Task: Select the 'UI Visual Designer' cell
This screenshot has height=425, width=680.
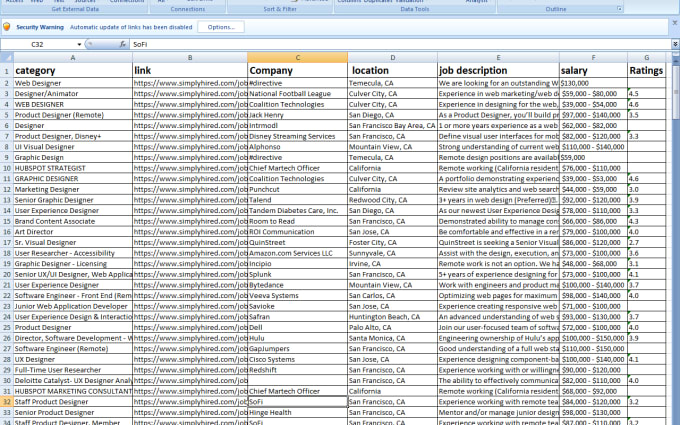Action: click(x=73, y=147)
